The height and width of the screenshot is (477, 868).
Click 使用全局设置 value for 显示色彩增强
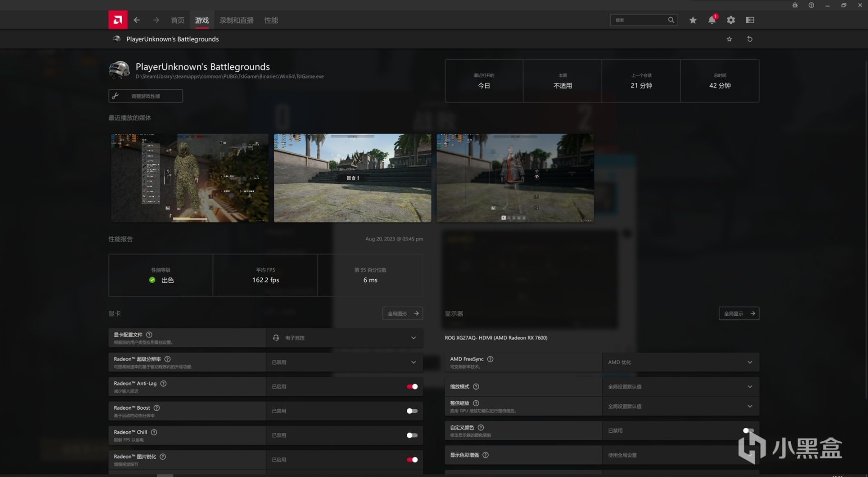pos(622,455)
